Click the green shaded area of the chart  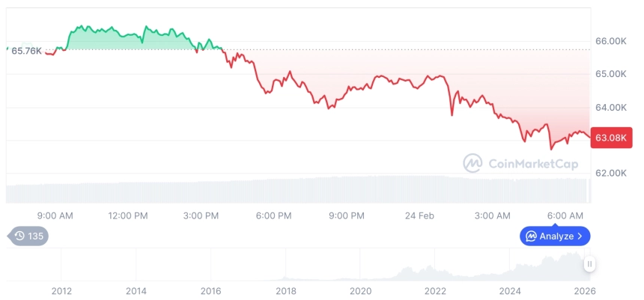point(112,41)
